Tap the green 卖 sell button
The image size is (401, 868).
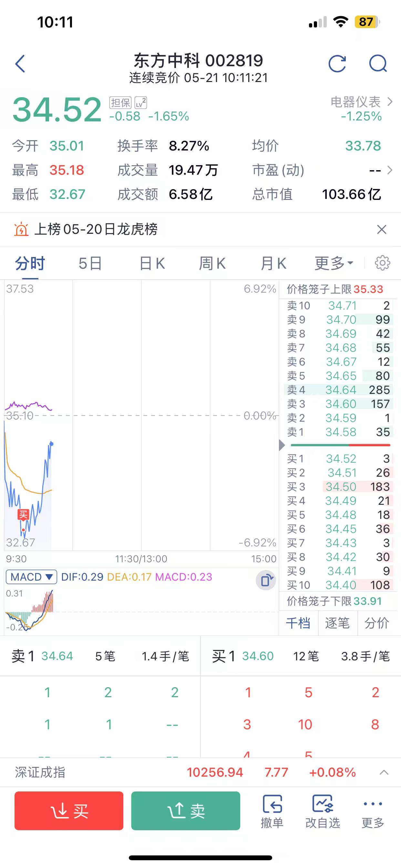(186, 811)
